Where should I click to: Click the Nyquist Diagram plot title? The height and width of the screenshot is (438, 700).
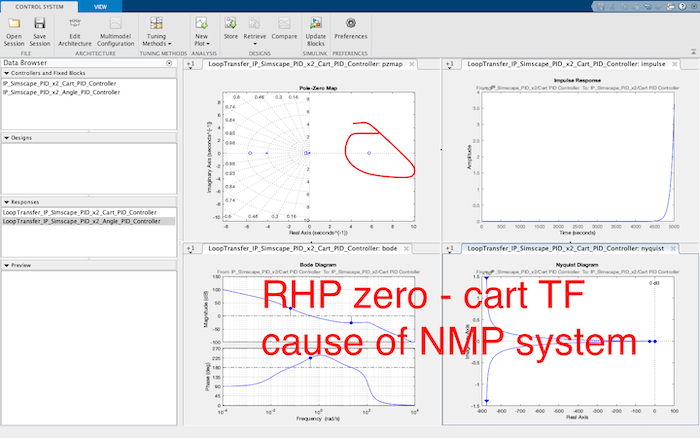577,265
